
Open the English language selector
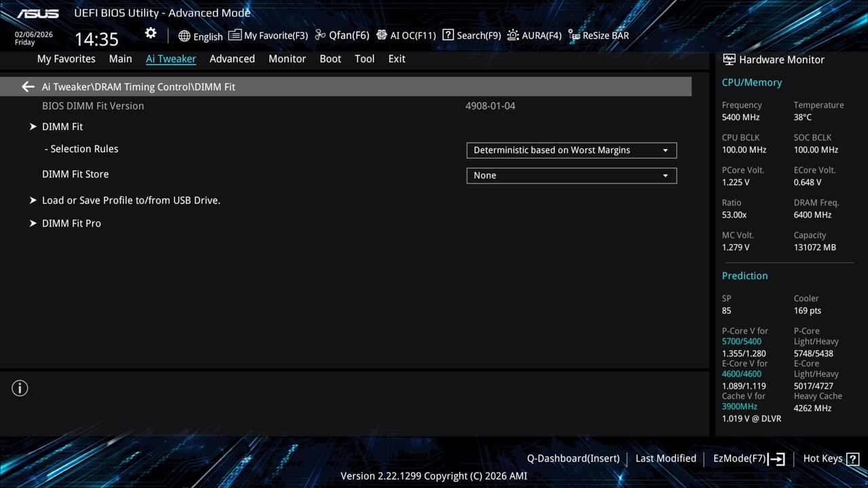(x=200, y=36)
